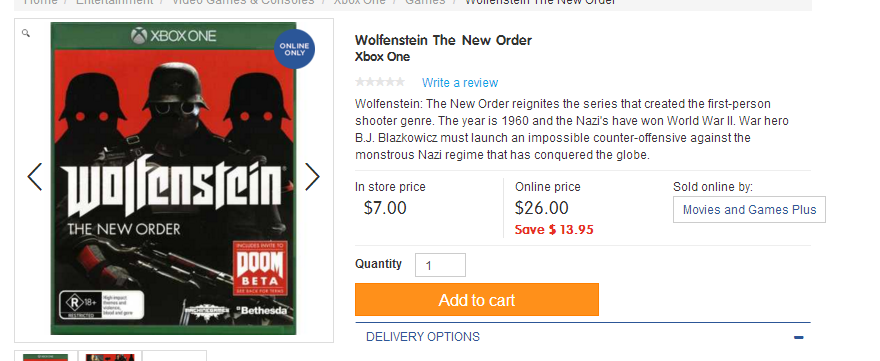Open the Video Games & Consoles breadcrumb
Viewport: 880px width, 361px height.
click(x=242, y=2)
